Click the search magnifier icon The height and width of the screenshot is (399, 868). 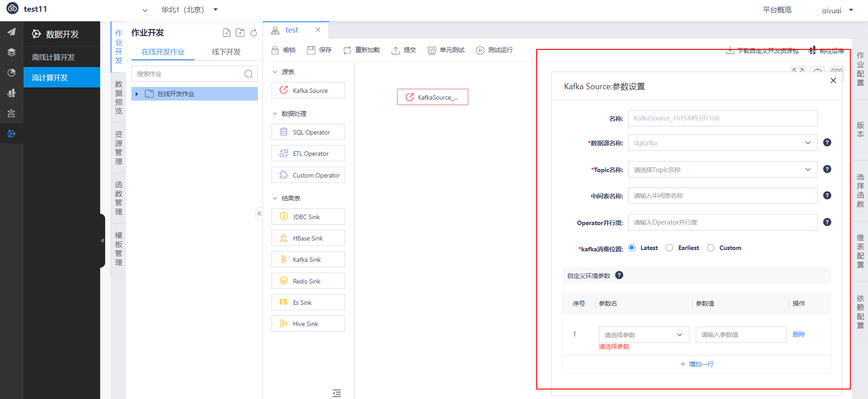[248, 74]
